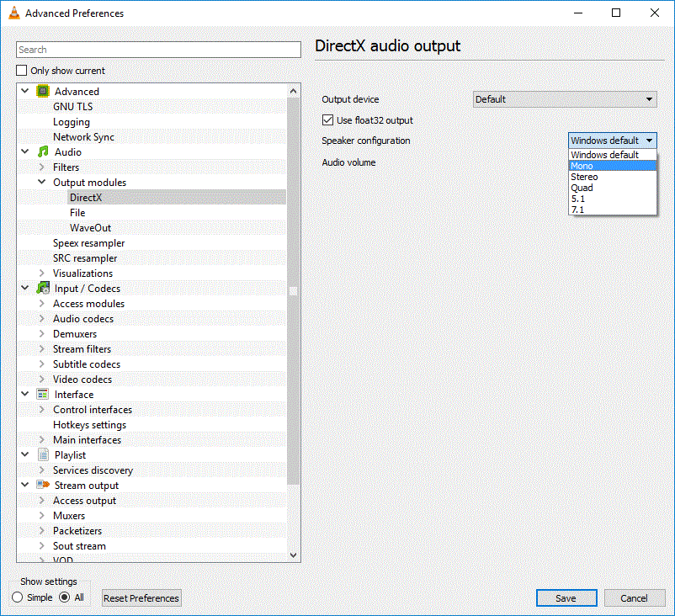Screen dimensions: 675x616
Task: Collapse the Output modules tree node
Action: coord(42,183)
